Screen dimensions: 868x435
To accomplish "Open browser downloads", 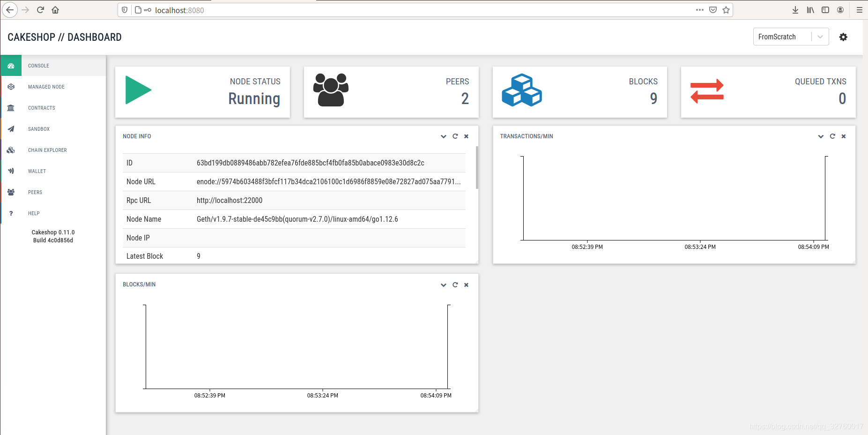I will point(795,10).
